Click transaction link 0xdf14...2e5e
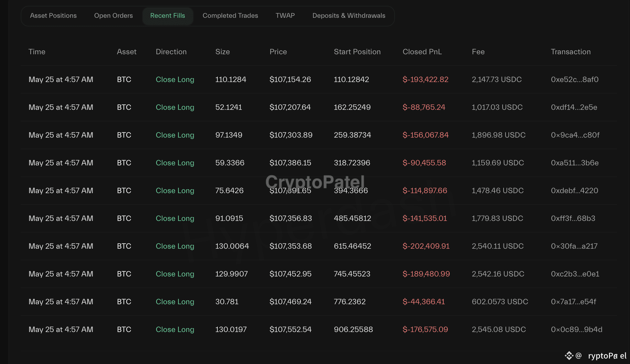The height and width of the screenshot is (364, 630). click(x=574, y=107)
